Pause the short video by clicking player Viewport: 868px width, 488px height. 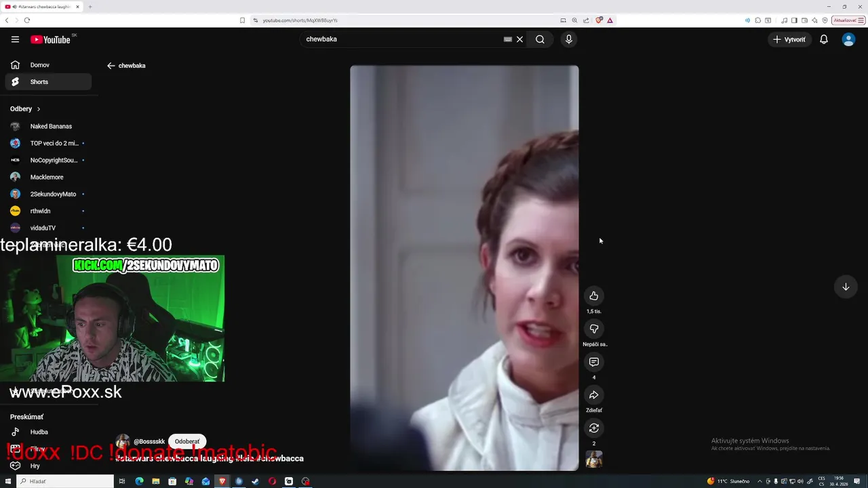pos(465,268)
